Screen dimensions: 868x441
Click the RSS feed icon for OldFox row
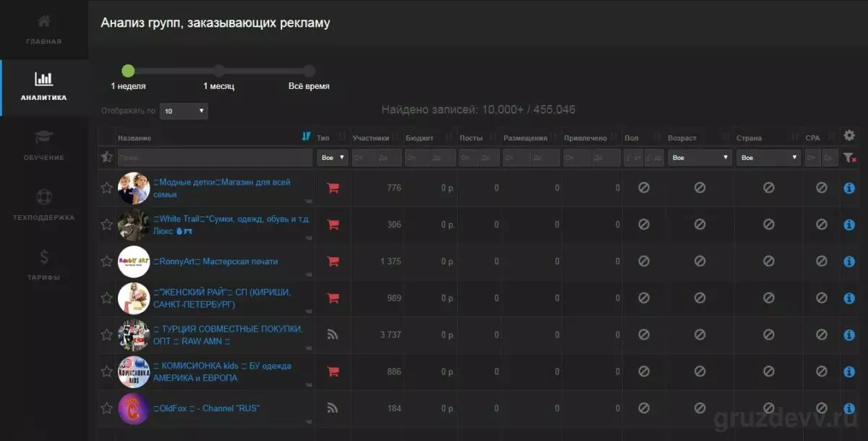[333, 408]
